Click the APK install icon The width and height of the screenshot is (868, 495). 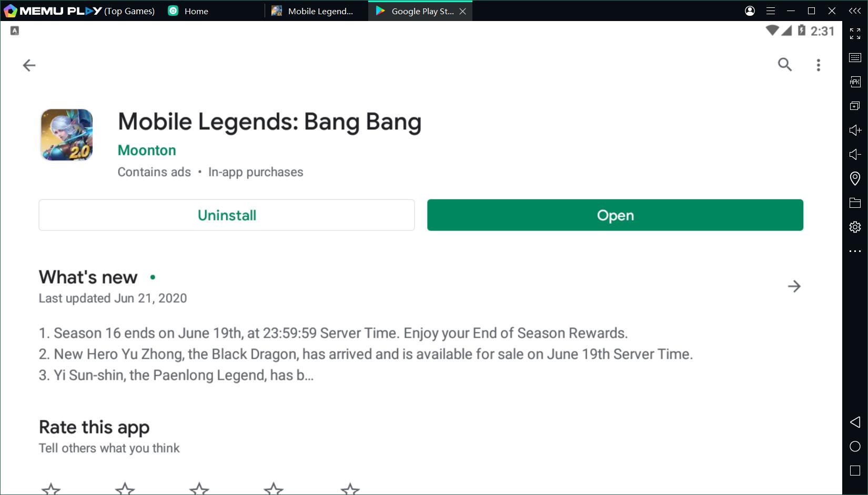pyautogui.click(x=855, y=82)
